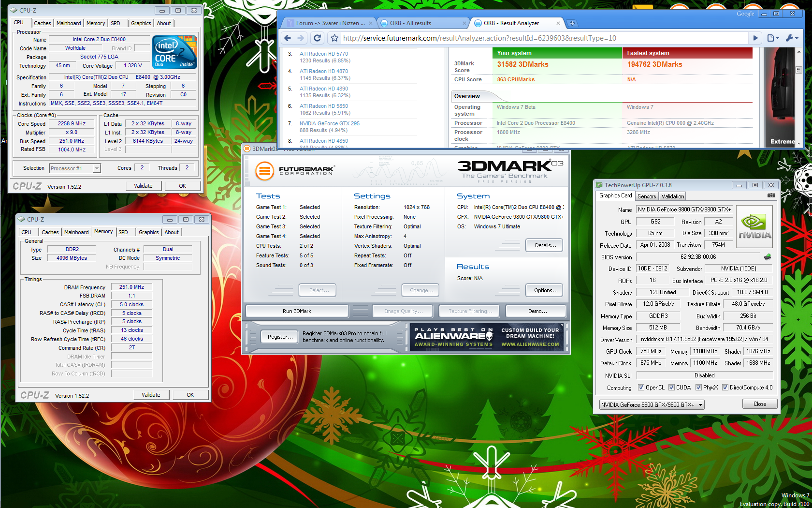Open the ATI Radeon HD 4890 link
This screenshot has width=812, height=508.
[324, 89]
